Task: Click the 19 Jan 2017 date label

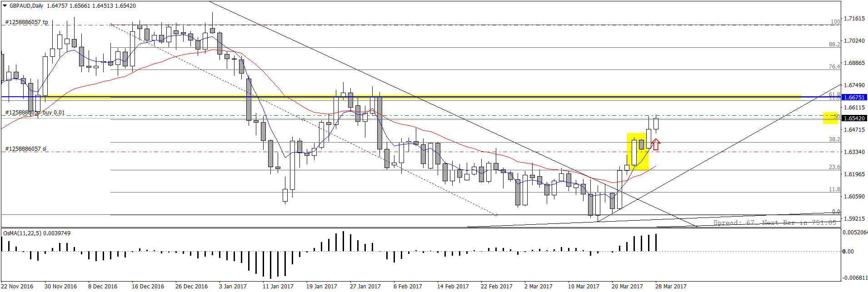Action: 322,287
